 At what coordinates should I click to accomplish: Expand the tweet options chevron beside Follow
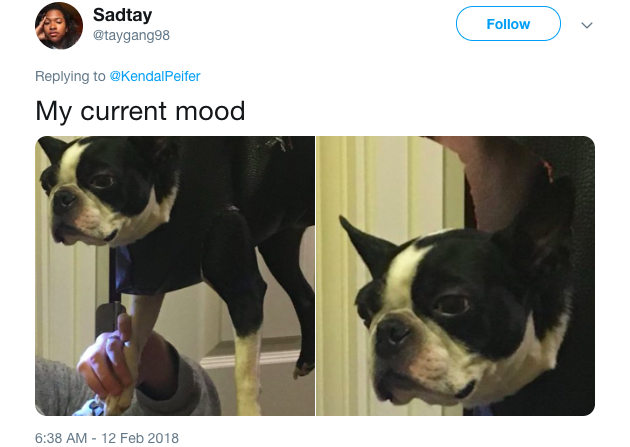pos(587,25)
